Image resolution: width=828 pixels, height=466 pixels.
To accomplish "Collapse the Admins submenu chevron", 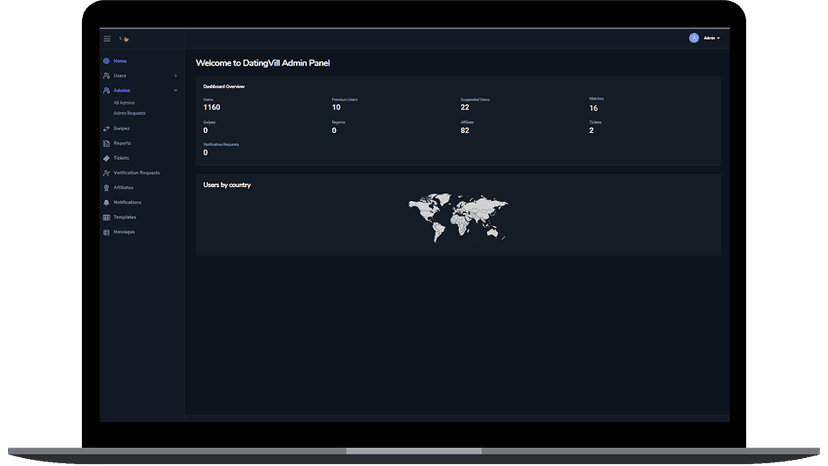I will tap(175, 91).
